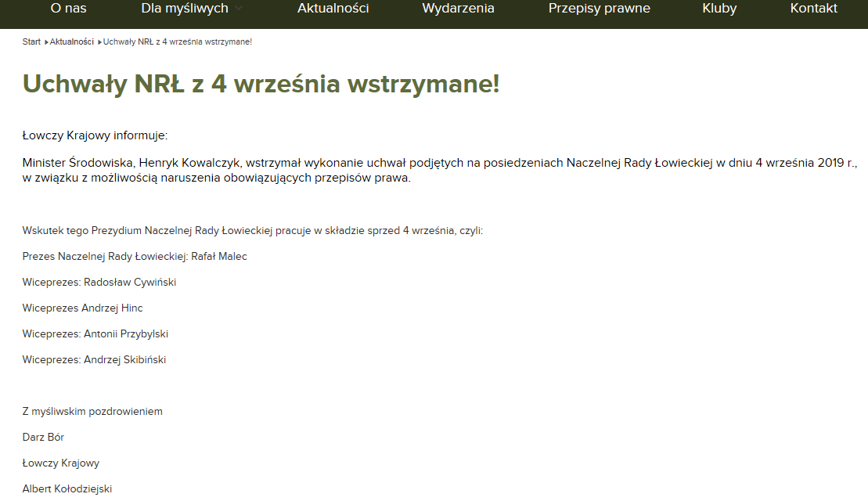Image resolution: width=868 pixels, height=501 pixels.
Task: Click the line Łowczy Krajowy informuje
Action: [x=95, y=135]
